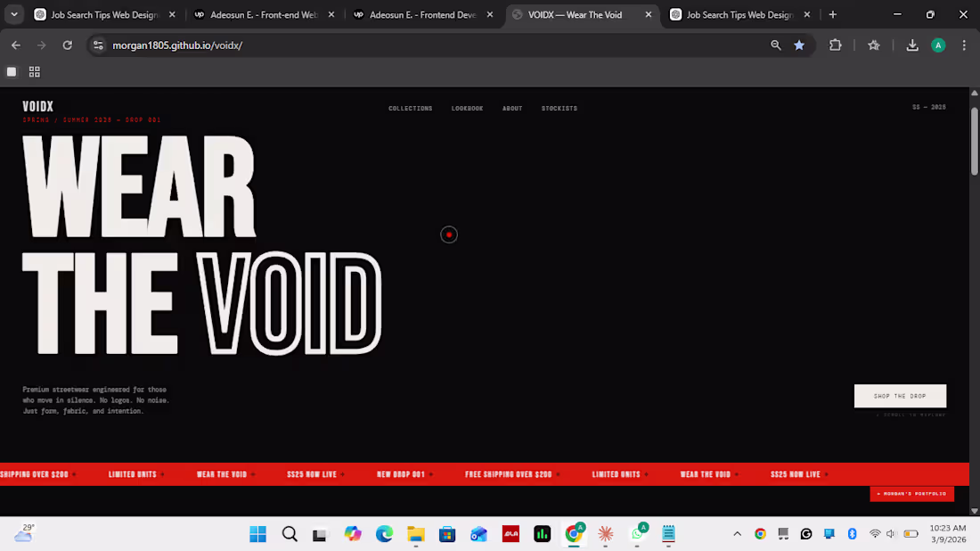Viewport: 980px width, 551px height.
Task: Open the Chrome Extensions puzzle icon
Action: pos(835,45)
